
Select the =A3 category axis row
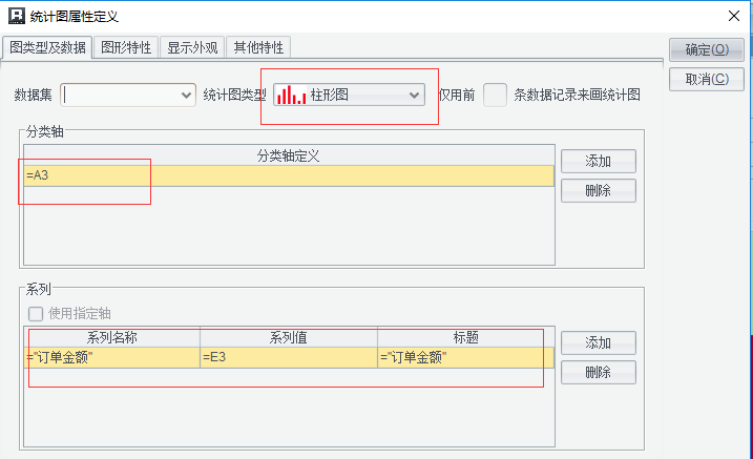click(289, 176)
